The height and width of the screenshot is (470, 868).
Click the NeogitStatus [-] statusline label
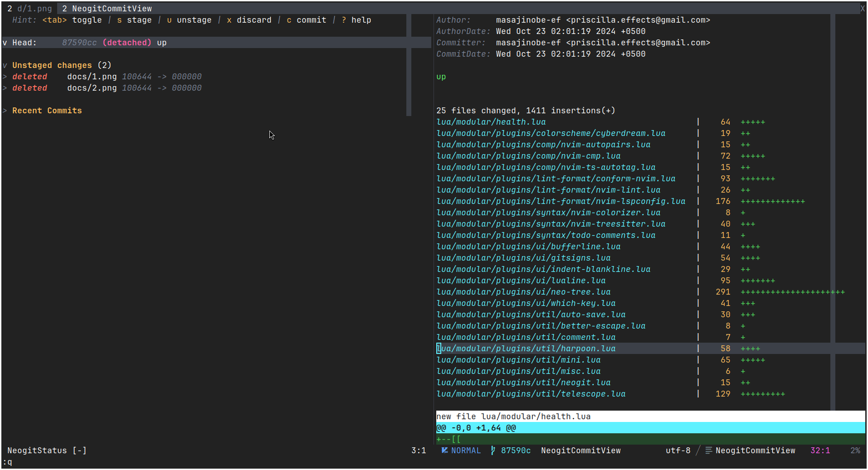click(x=47, y=451)
